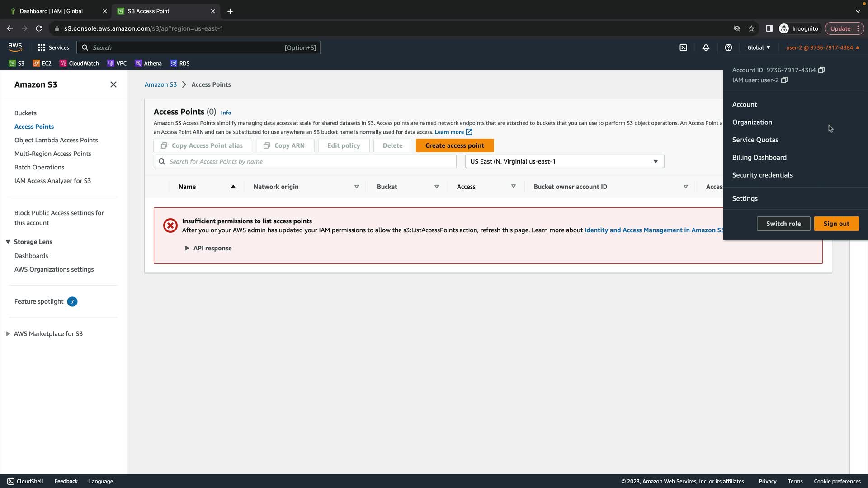Expand AWS Marketplace for S3 section
The height and width of the screenshot is (488, 868).
tap(8, 334)
